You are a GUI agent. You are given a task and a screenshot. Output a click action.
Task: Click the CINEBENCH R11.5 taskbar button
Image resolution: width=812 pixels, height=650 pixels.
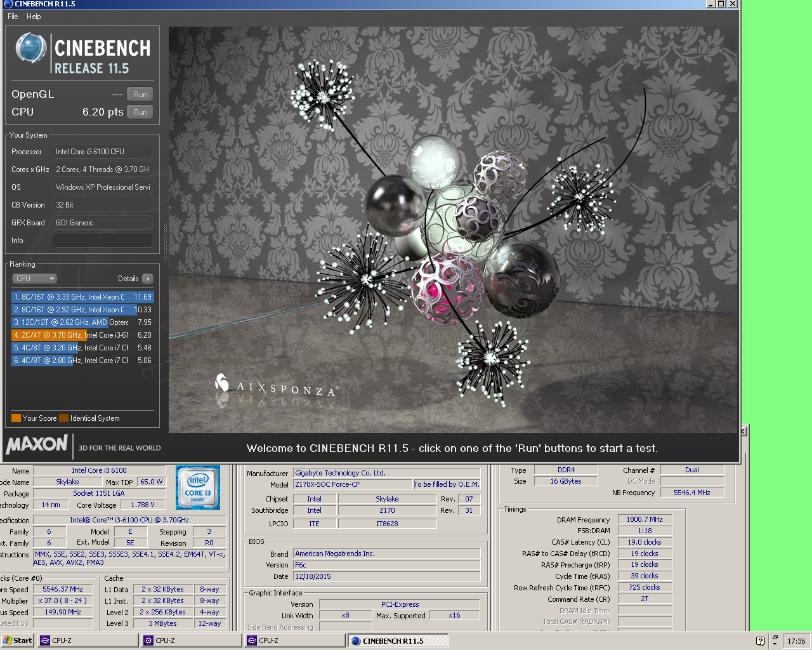(398, 641)
